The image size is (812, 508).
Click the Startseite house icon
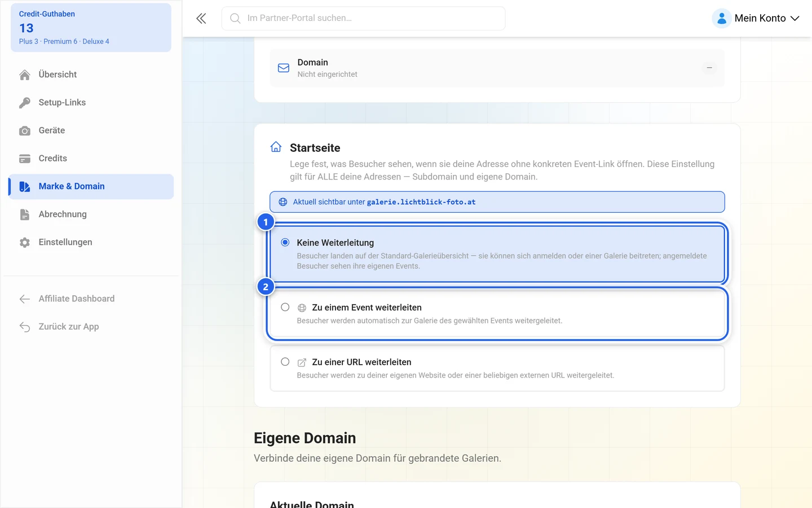[276, 147]
